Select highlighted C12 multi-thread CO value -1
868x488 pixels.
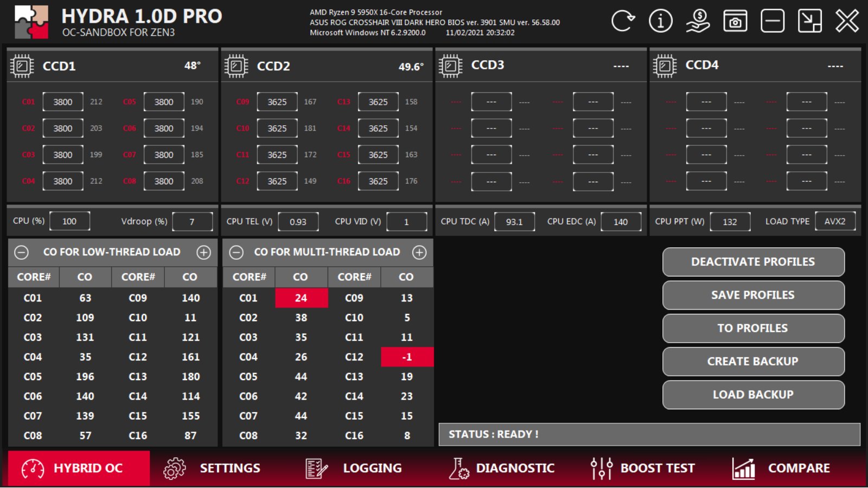click(407, 357)
